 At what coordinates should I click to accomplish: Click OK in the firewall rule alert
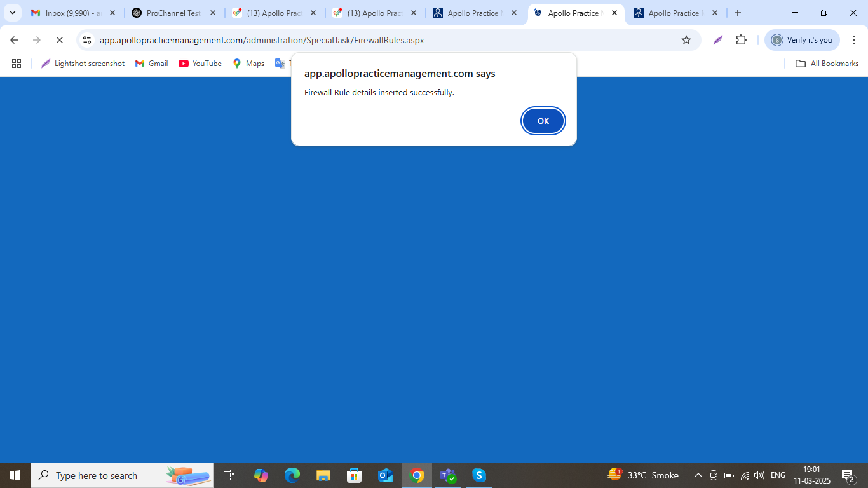[x=543, y=121]
